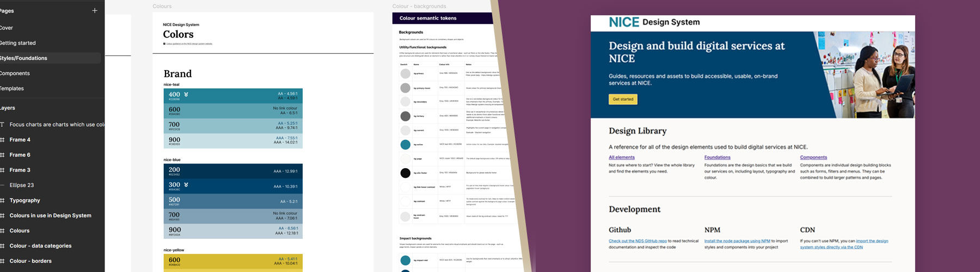Click the Colours frame label on canvas
The width and height of the screenshot is (980, 272).
point(162,7)
